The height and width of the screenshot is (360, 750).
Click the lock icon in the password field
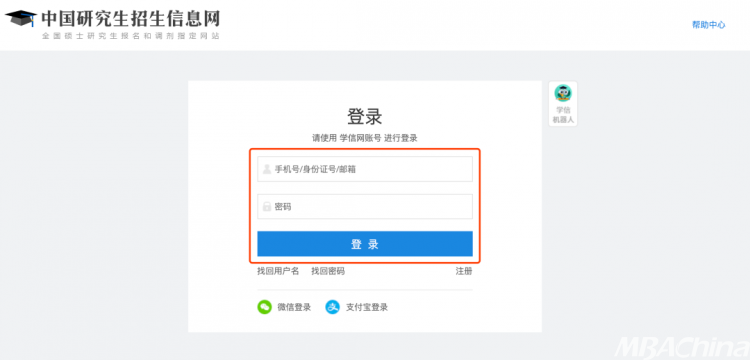coord(267,207)
